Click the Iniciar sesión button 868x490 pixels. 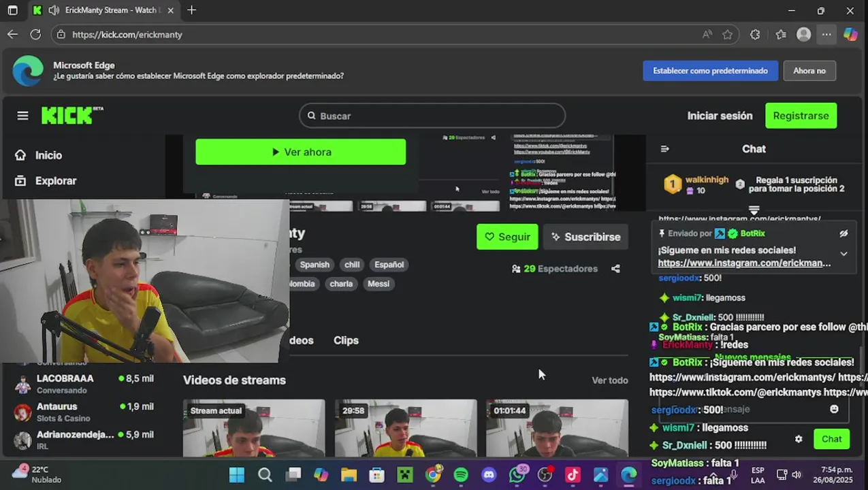(x=720, y=116)
